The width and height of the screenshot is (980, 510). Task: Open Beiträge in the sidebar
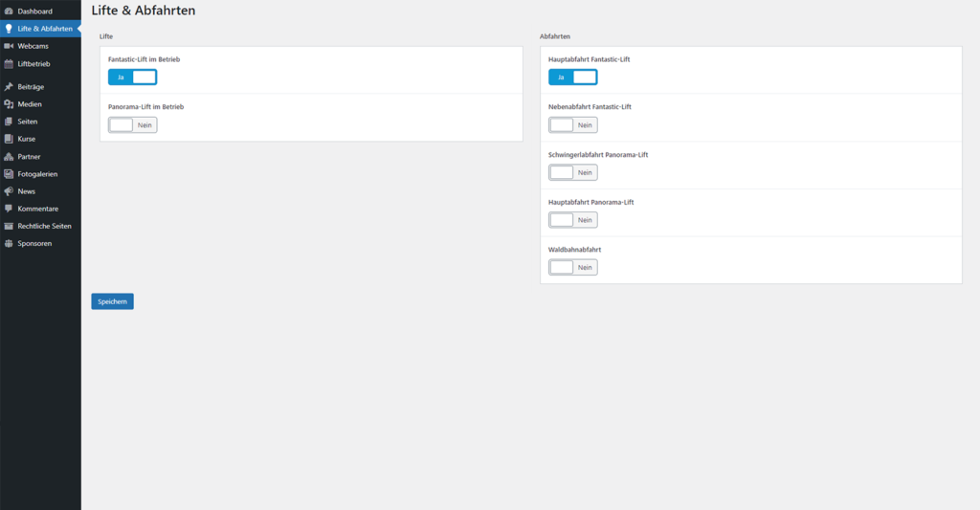click(40, 87)
